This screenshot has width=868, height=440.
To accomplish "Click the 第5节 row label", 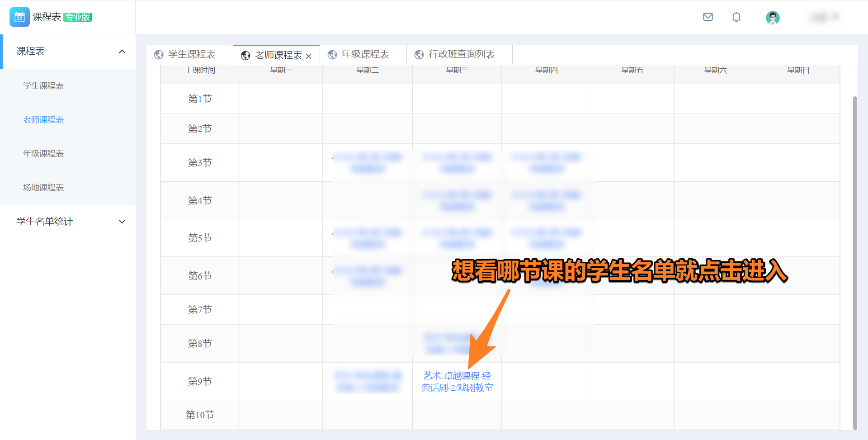I will pos(200,238).
